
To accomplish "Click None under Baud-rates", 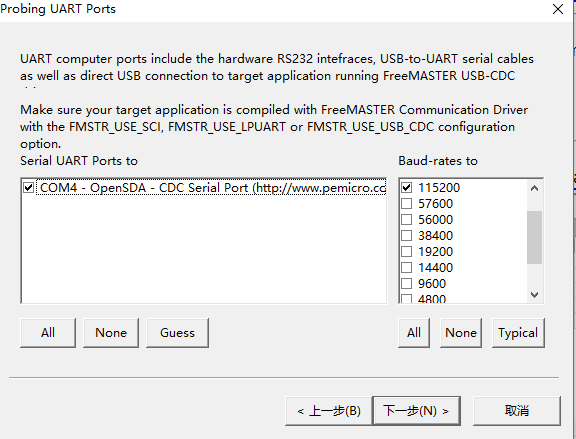I will click(461, 333).
